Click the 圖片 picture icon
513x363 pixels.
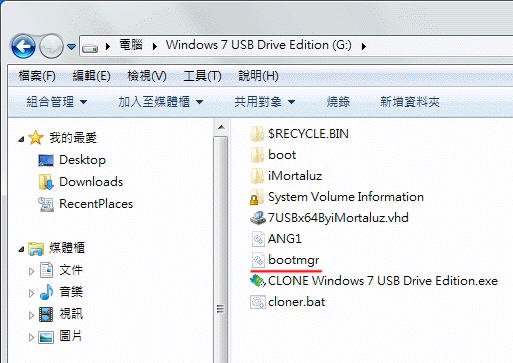(46, 337)
